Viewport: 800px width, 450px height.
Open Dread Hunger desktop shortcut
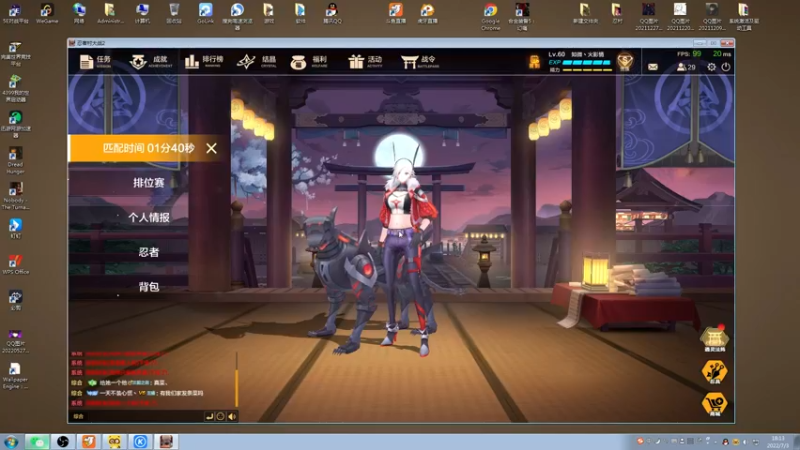point(15,160)
